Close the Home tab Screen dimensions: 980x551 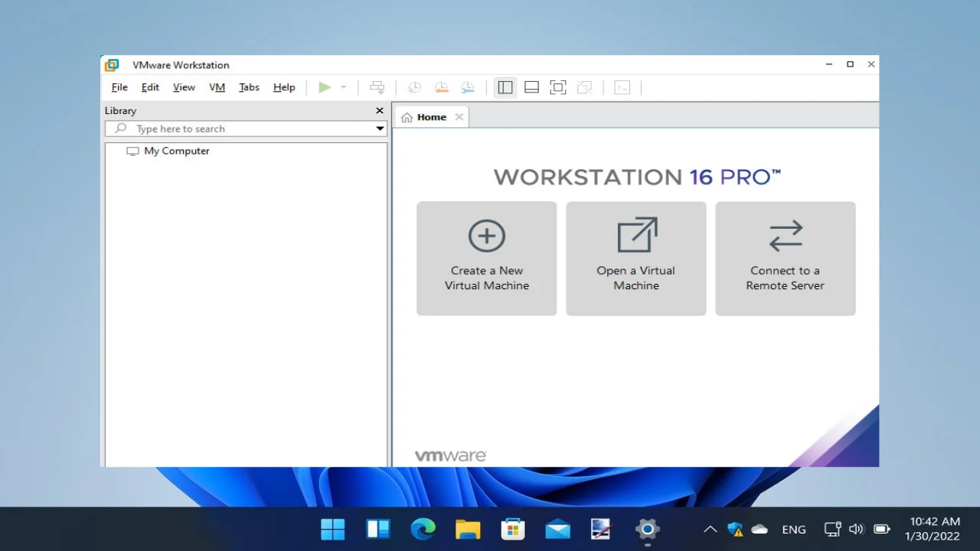(459, 117)
